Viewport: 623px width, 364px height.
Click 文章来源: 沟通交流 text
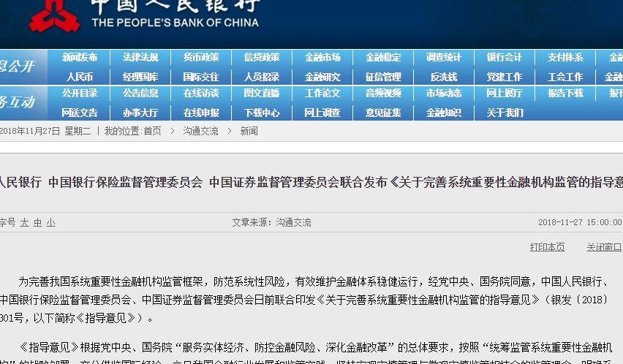[271, 222]
